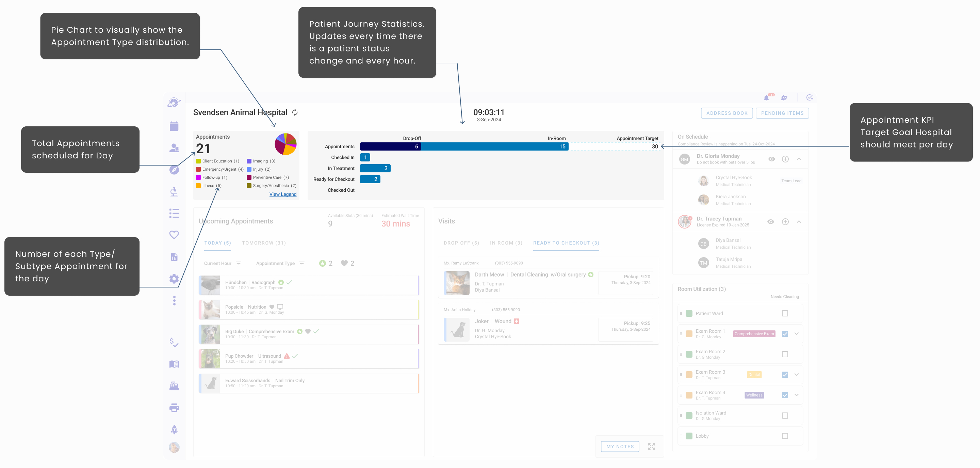Click the printer icon in sidebar
Viewport: 980px width, 468px height.
pyautogui.click(x=174, y=408)
